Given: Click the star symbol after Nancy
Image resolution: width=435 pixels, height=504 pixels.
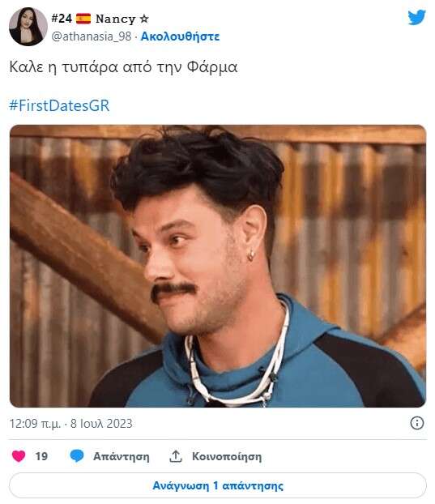Looking at the screenshot, I should click(x=144, y=19).
